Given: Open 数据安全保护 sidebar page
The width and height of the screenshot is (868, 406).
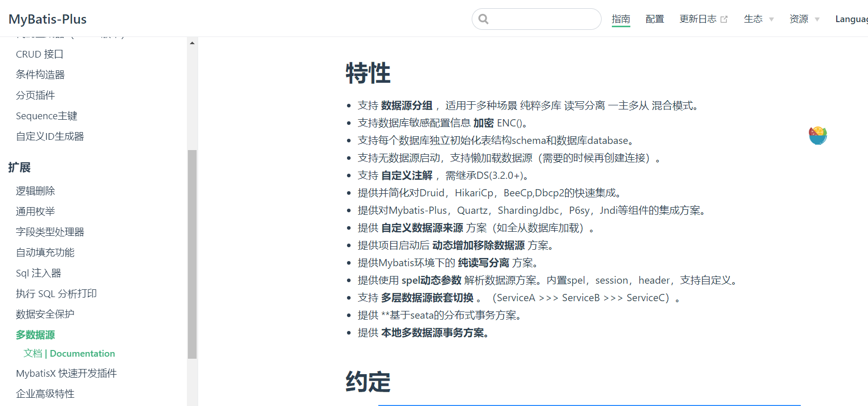Looking at the screenshot, I should (x=45, y=314).
